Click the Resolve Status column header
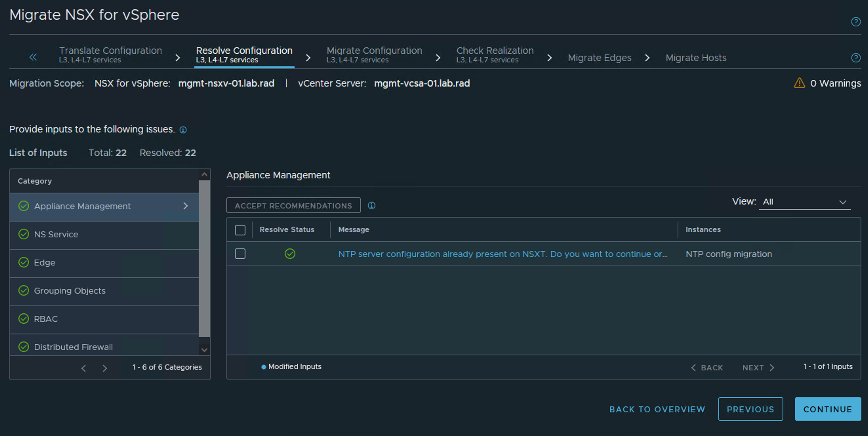The width and height of the screenshot is (868, 436). tap(287, 229)
